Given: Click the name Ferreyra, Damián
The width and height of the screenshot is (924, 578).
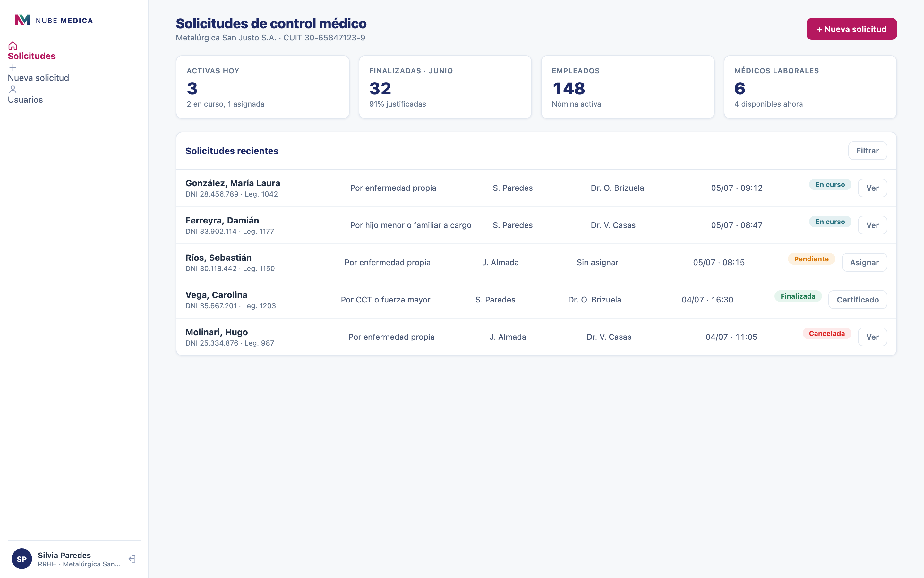Looking at the screenshot, I should (x=222, y=221).
